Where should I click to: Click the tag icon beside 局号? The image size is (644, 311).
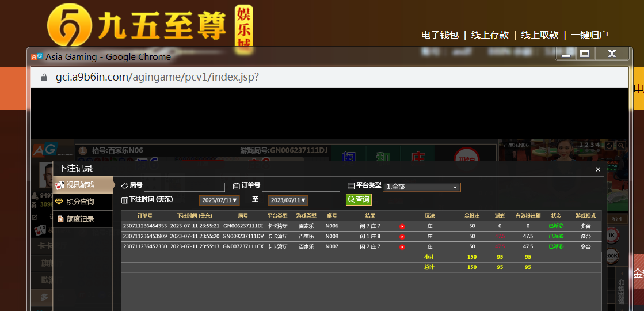pos(125,186)
